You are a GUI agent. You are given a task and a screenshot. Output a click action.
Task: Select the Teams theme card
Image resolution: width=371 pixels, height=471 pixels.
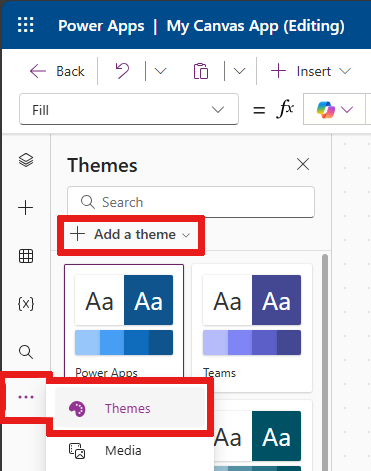click(x=252, y=328)
